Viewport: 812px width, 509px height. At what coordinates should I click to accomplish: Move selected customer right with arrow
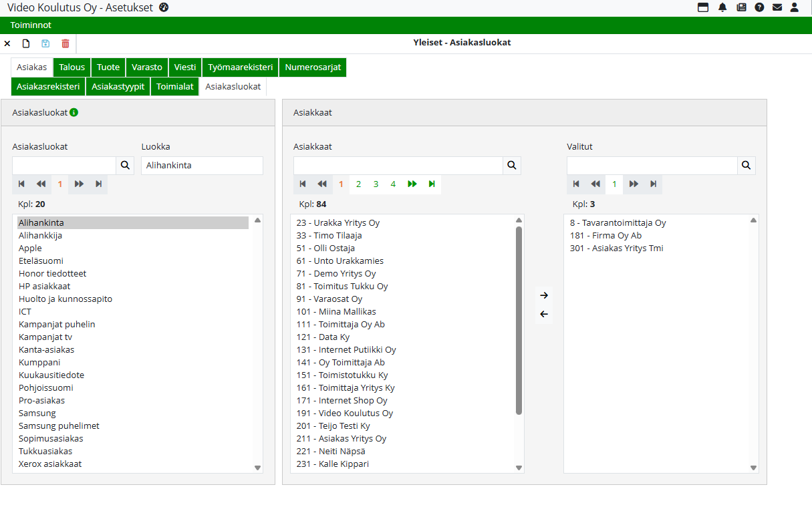544,295
